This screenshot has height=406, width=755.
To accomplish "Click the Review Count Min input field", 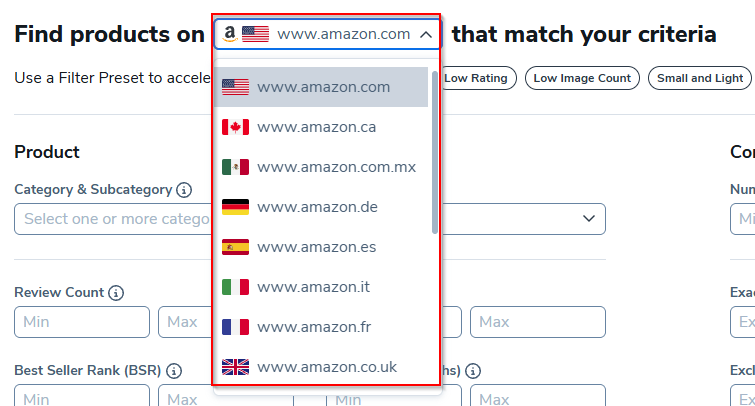I will pos(82,322).
